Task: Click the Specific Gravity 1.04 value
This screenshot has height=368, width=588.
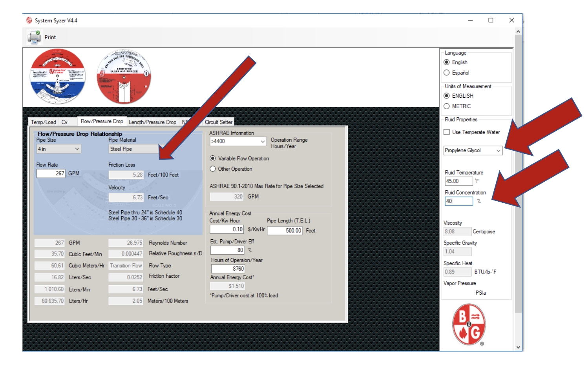Action: tap(457, 251)
